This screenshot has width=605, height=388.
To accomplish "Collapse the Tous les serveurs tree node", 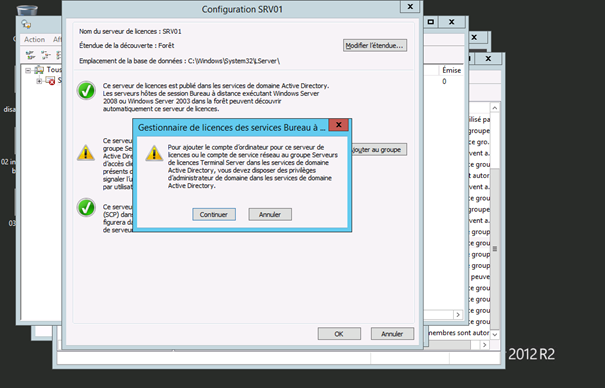I will click(x=28, y=70).
